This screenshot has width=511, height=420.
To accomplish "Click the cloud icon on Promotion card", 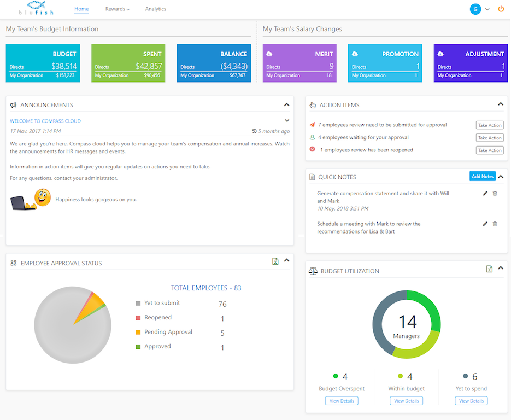I will (x=355, y=54).
